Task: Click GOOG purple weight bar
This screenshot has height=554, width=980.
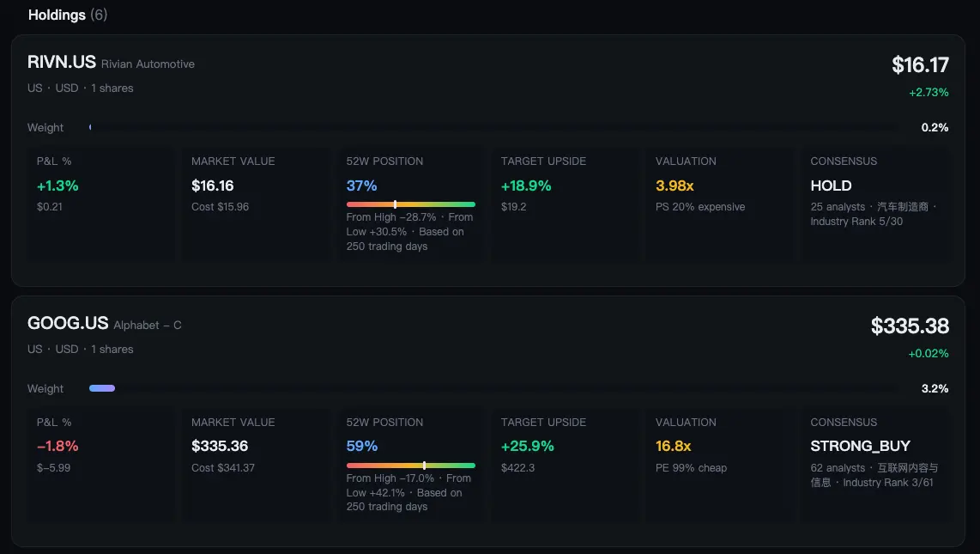Action: [x=102, y=388]
